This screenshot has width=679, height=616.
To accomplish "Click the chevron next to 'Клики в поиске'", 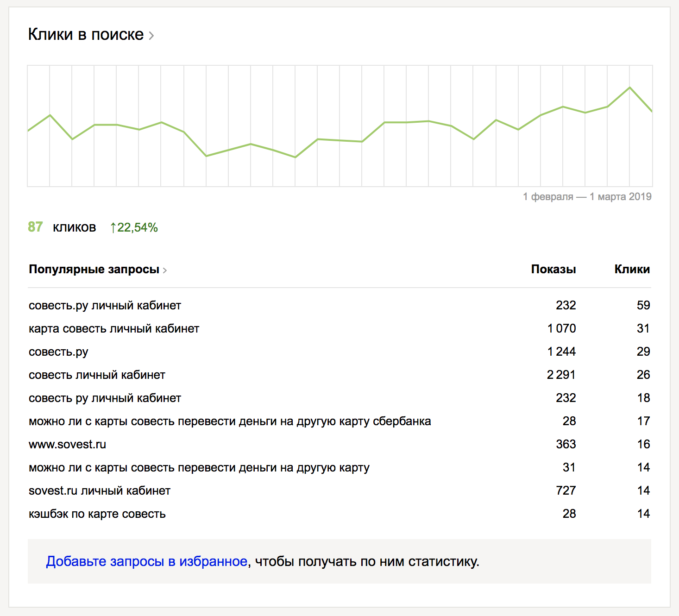I will [x=151, y=36].
